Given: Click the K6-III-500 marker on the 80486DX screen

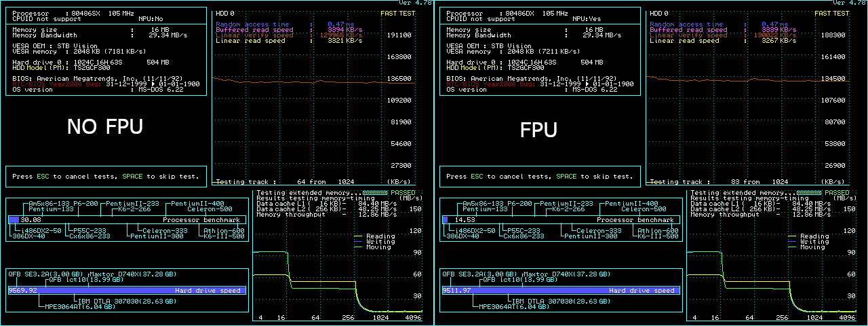Looking at the screenshot, I should 657,236.
